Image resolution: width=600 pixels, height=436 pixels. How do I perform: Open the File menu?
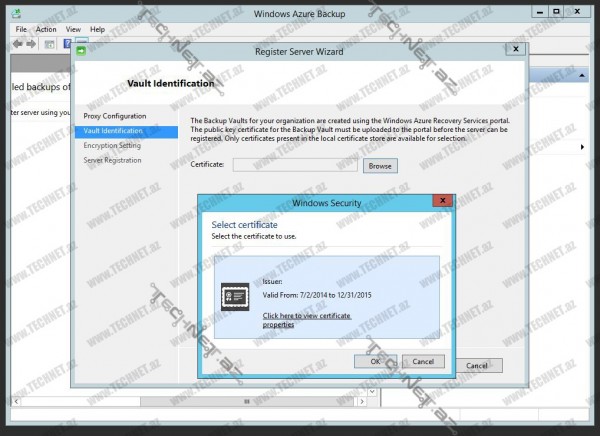point(21,30)
